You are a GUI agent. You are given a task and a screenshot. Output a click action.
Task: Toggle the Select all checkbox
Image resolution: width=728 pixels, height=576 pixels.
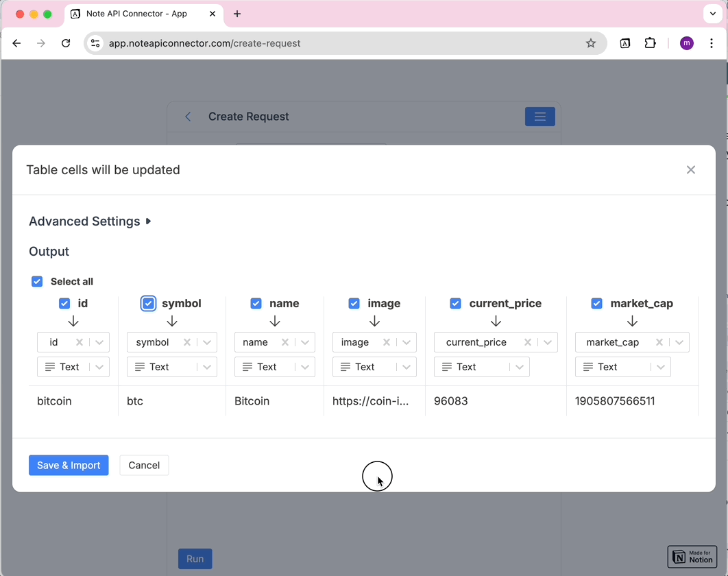point(37,281)
